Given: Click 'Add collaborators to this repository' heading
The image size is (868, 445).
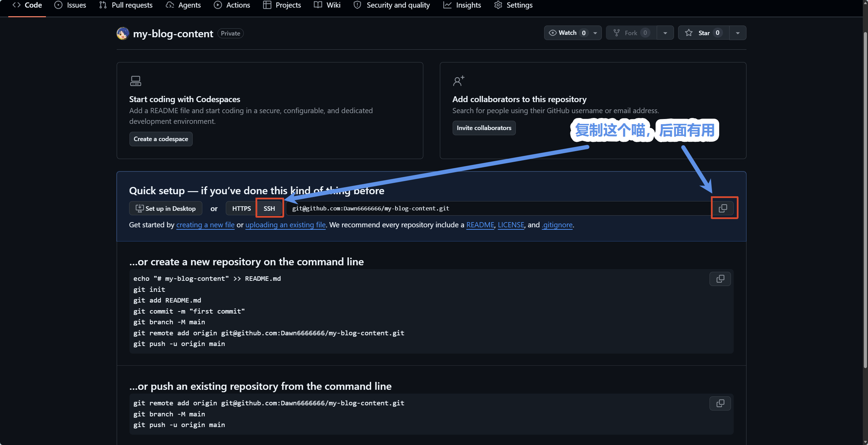Looking at the screenshot, I should (x=520, y=99).
